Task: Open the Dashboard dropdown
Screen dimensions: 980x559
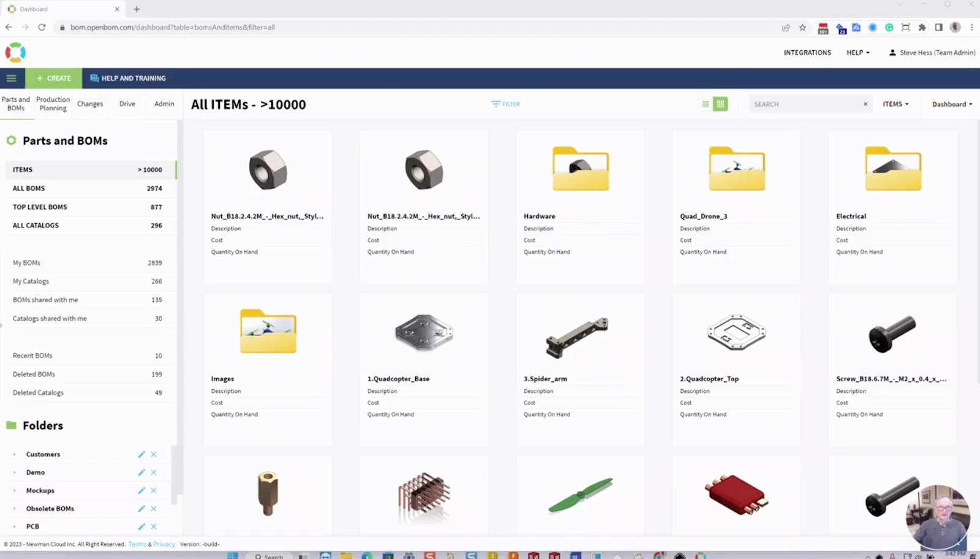Action: [x=952, y=104]
